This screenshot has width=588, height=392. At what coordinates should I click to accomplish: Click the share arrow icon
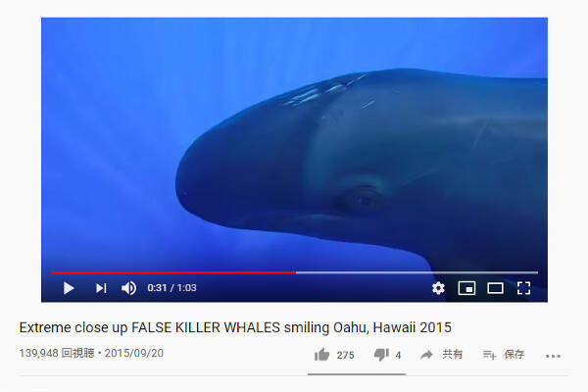pos(426,355)
